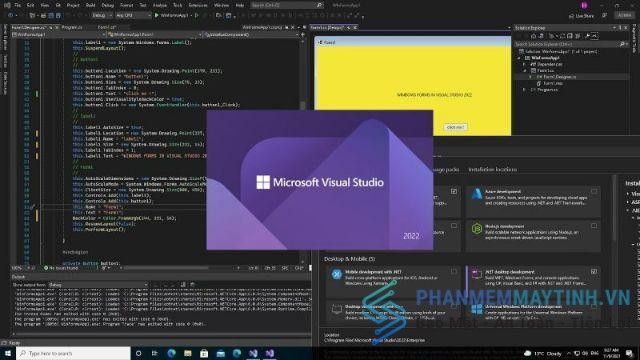Open the Extensions menu
This screenshot has width=640, height=360.
(198, 5)
